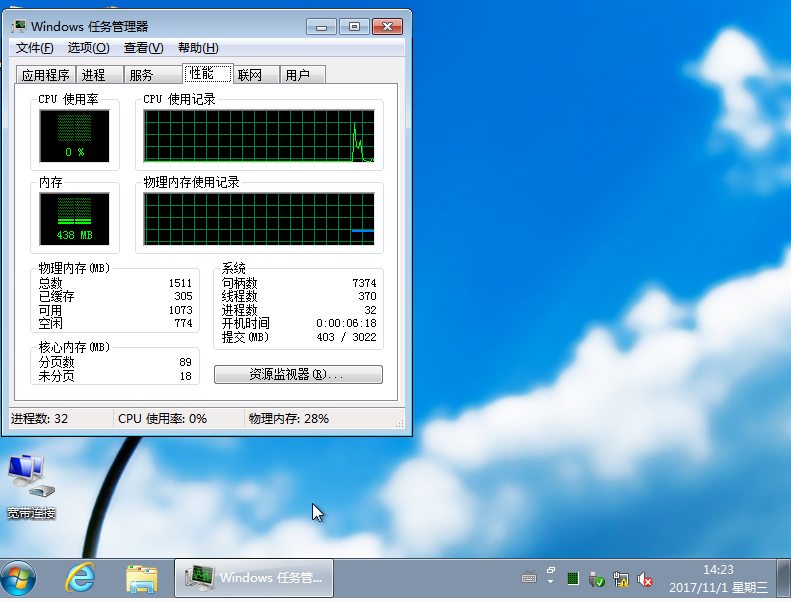Screen dimensions: 791x602
Task: Switch to the 进程 tab
Action: (99, 75)
